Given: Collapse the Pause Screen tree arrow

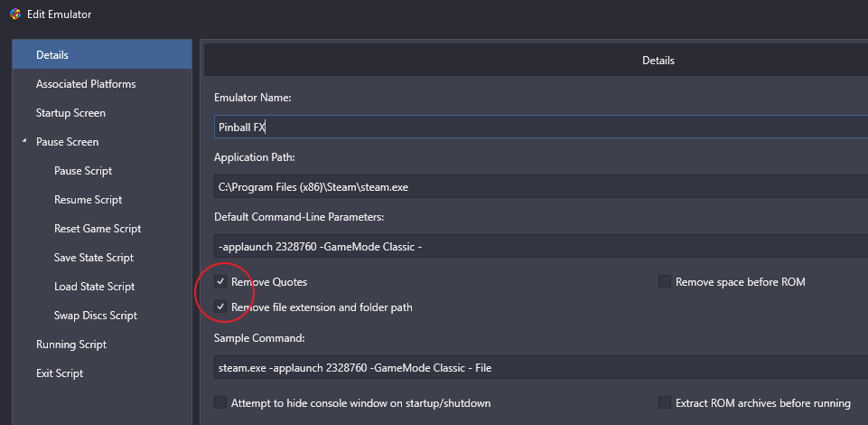Looking at the screenshot, I should 24,141.
